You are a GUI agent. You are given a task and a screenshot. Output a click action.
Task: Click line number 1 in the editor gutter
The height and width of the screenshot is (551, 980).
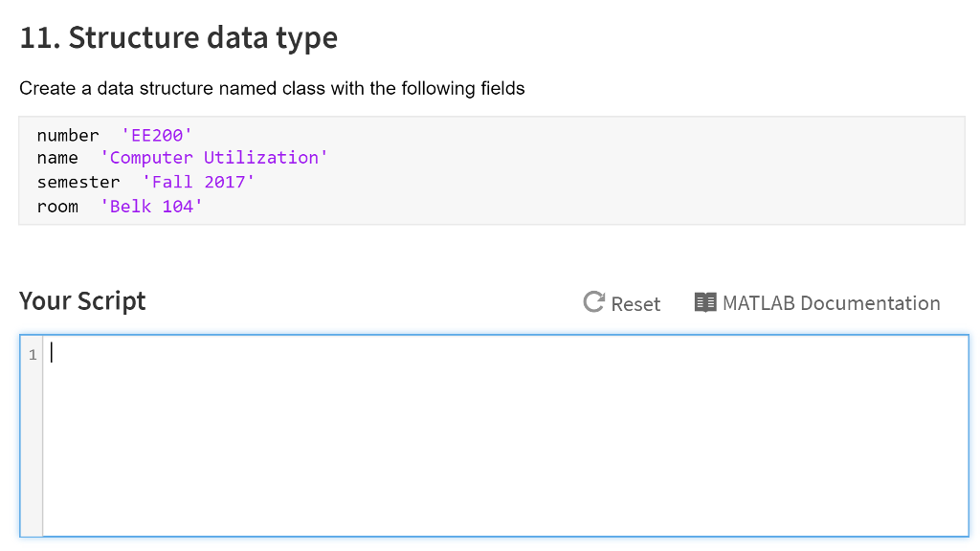tap(33, 354)
